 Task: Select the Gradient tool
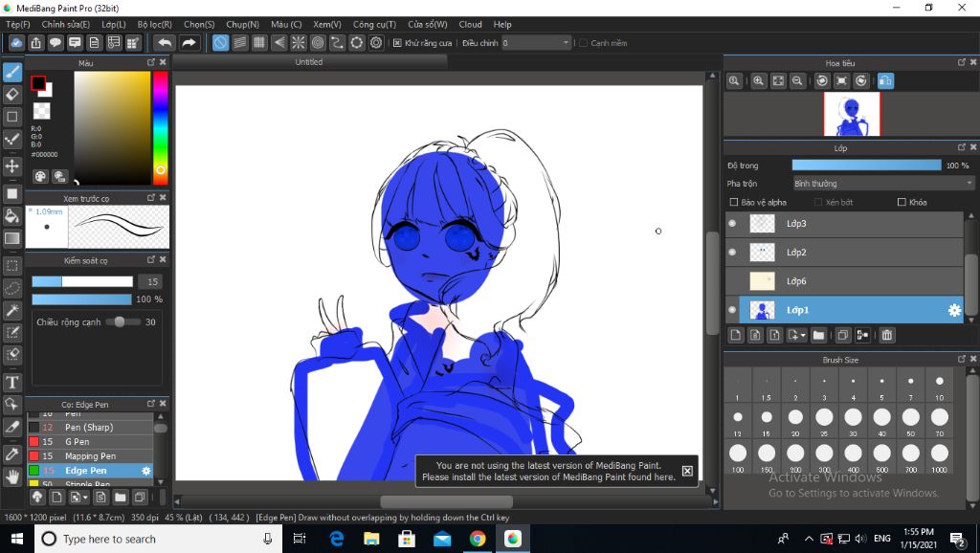[11, 238]
